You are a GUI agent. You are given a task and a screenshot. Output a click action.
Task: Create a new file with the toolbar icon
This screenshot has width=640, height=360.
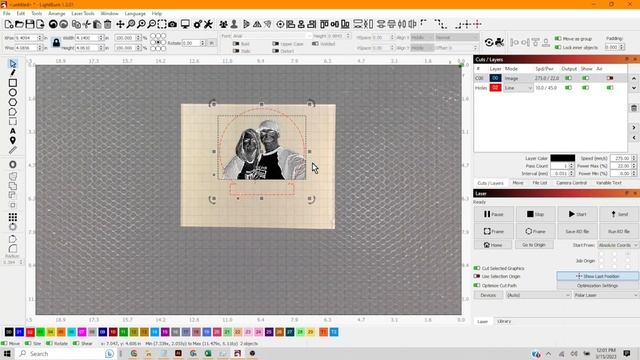click(9, 24)
